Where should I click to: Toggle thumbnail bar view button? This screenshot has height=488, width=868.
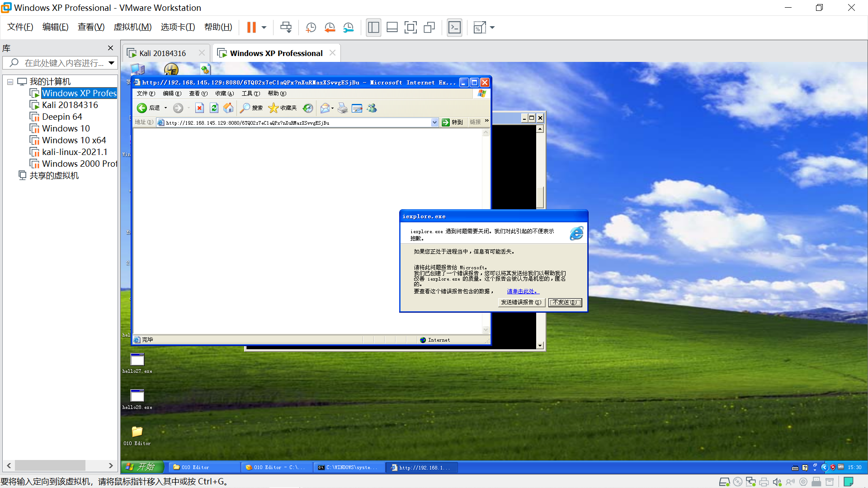click(x=392, y=28)
